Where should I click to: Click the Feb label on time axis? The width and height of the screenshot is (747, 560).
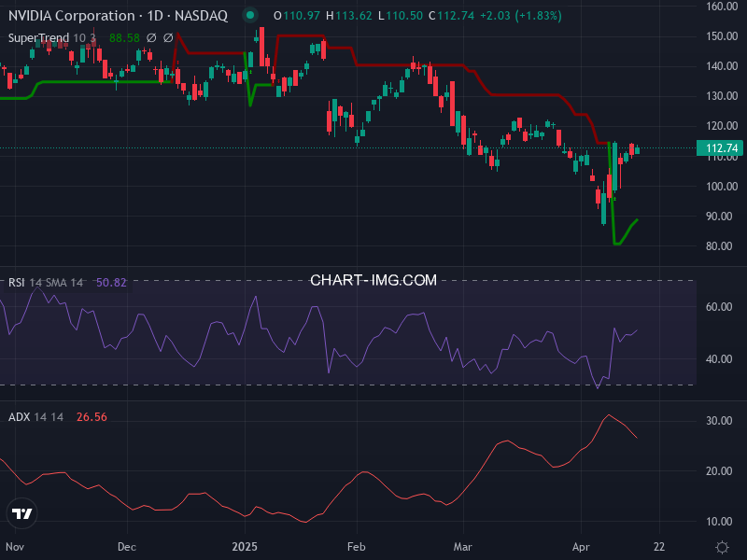357,546
